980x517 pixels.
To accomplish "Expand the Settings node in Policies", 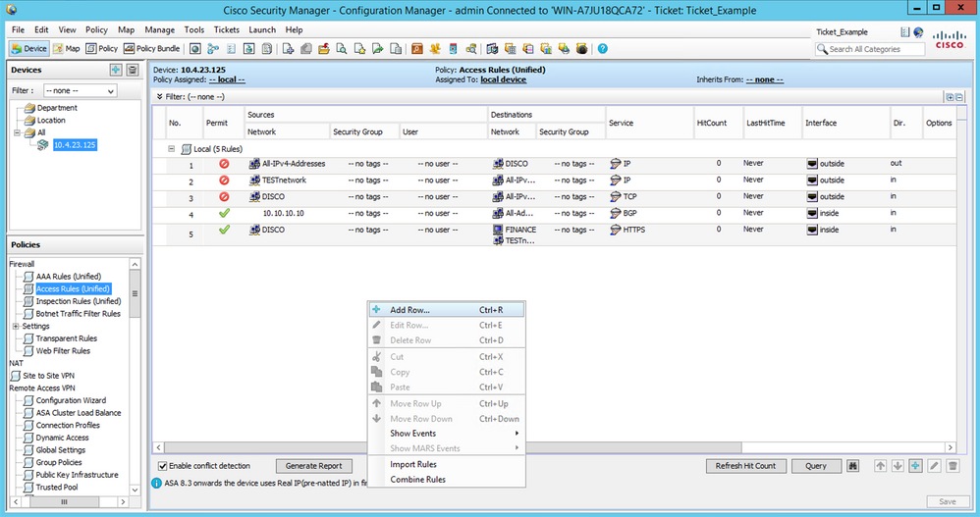I will (x=15, y=327).
